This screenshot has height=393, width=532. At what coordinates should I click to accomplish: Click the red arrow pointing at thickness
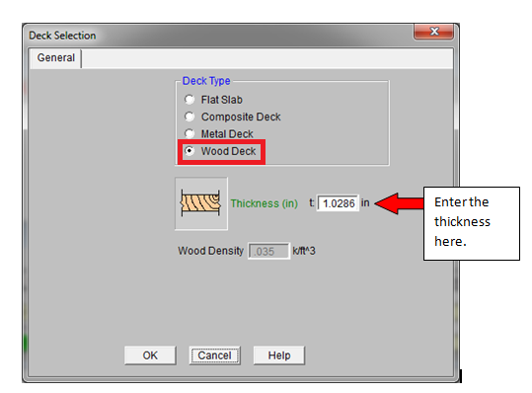tap(399, 203)
